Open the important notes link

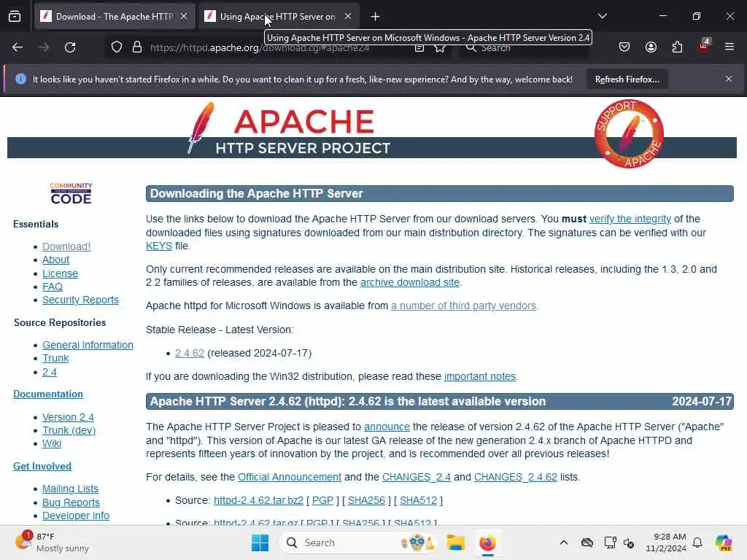click(x=480, y=377)
